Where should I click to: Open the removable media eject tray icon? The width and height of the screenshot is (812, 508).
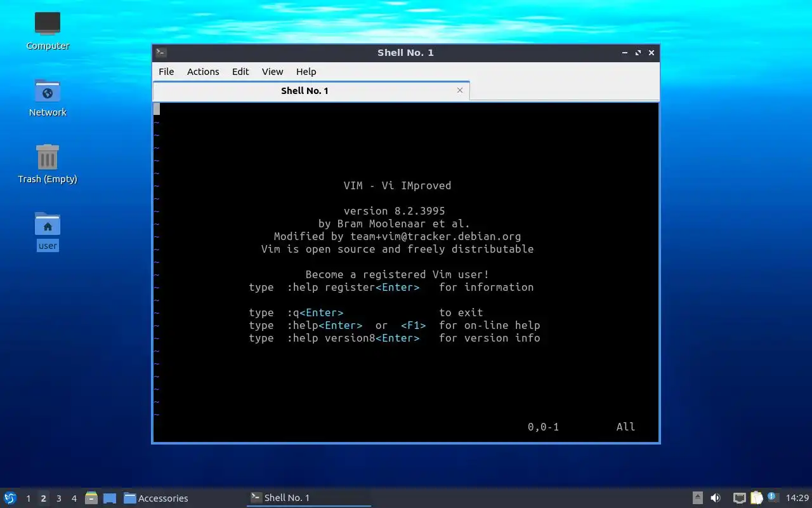(697, 498)
